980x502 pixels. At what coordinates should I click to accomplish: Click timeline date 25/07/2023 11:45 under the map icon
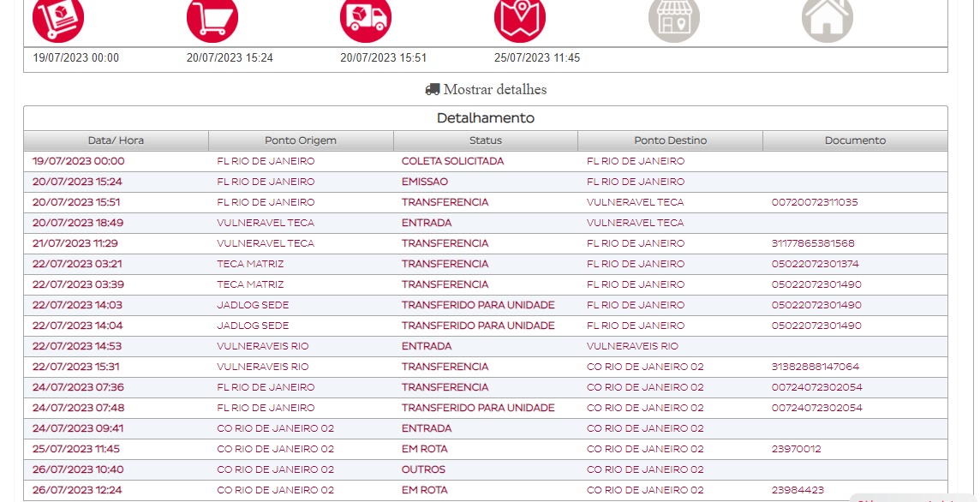[537, 58]
